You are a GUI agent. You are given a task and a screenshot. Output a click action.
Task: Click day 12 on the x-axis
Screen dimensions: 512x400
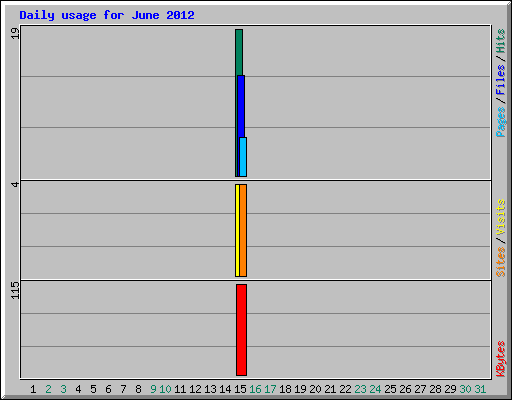(x=195, y=389)
